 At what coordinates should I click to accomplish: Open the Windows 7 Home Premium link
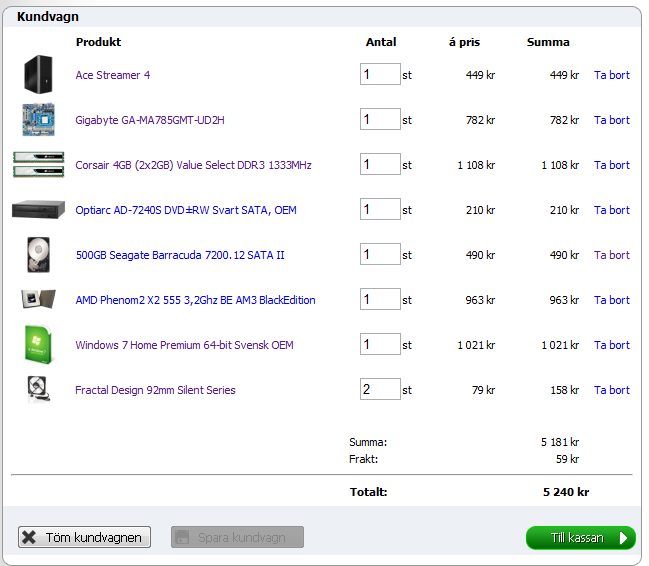184,345
